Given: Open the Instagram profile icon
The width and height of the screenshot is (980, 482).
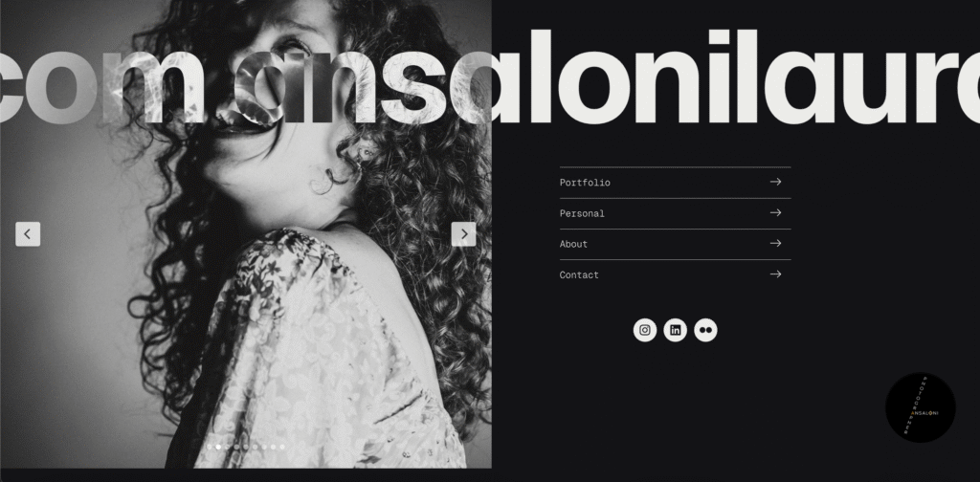Looking at the screenshot, I should tap(645, 330).
